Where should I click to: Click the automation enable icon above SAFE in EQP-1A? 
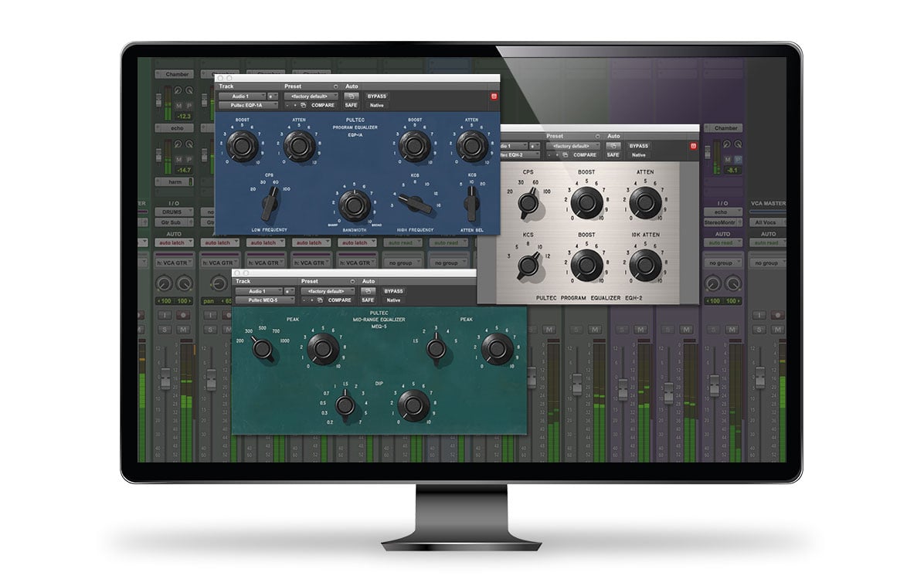click(351, 97)
